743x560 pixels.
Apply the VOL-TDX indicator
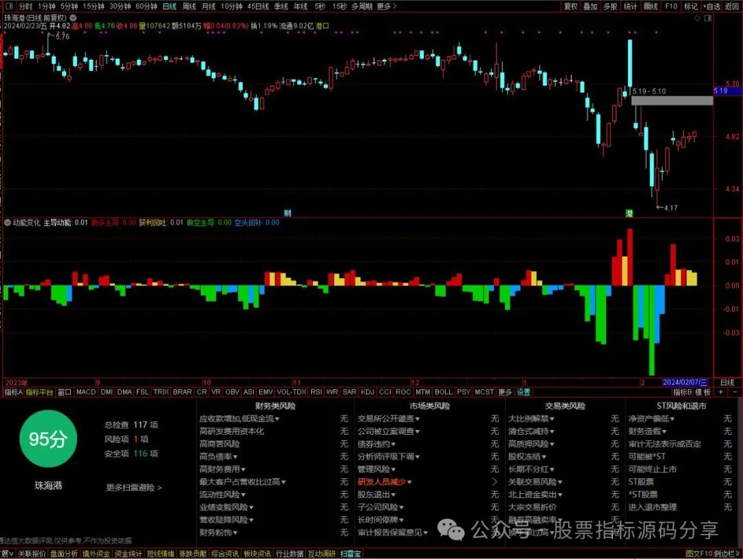click(x=291, y=392)
